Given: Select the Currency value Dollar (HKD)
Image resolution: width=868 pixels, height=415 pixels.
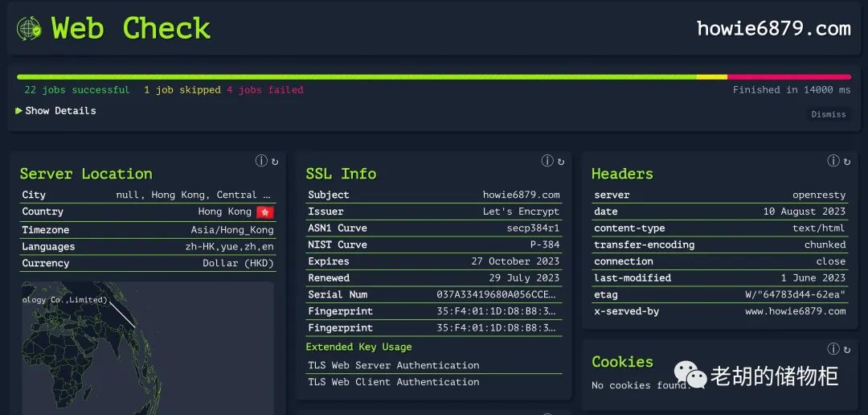Looking at the screenshot, I should [238, 263].
